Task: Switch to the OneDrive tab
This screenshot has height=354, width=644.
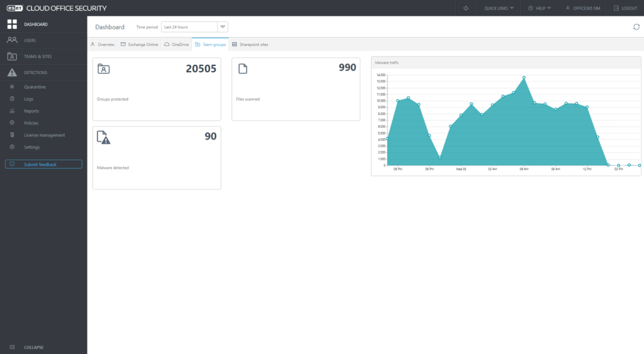Action: [176, 45]
